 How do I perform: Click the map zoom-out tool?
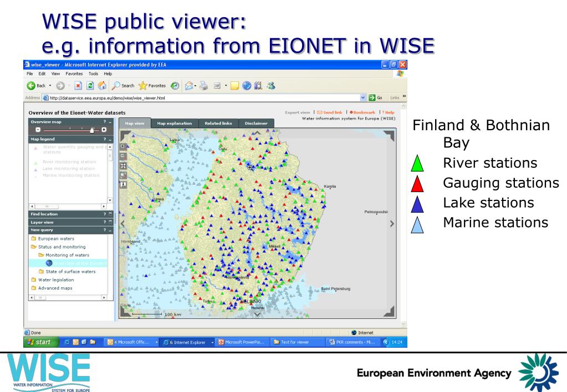coord(123,157)
